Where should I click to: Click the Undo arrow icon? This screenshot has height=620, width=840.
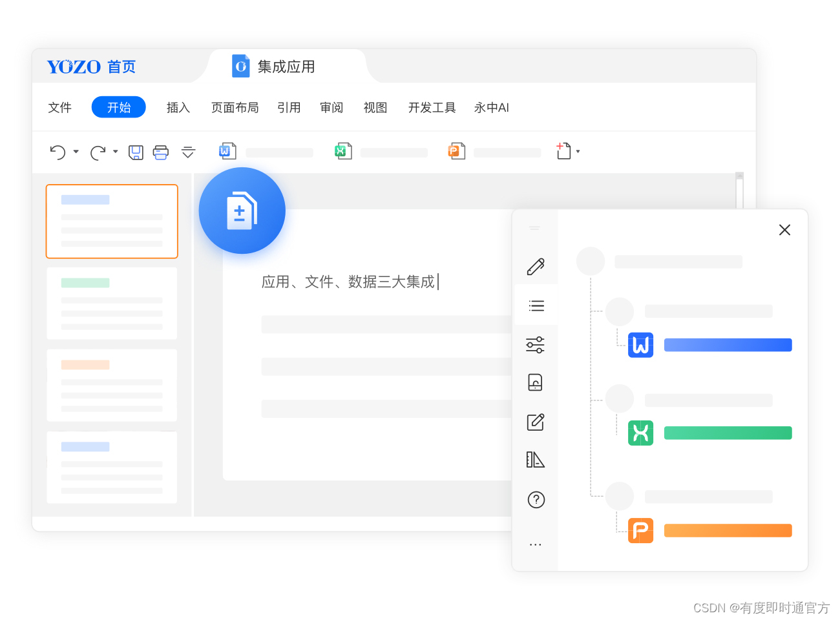(58, 152)
